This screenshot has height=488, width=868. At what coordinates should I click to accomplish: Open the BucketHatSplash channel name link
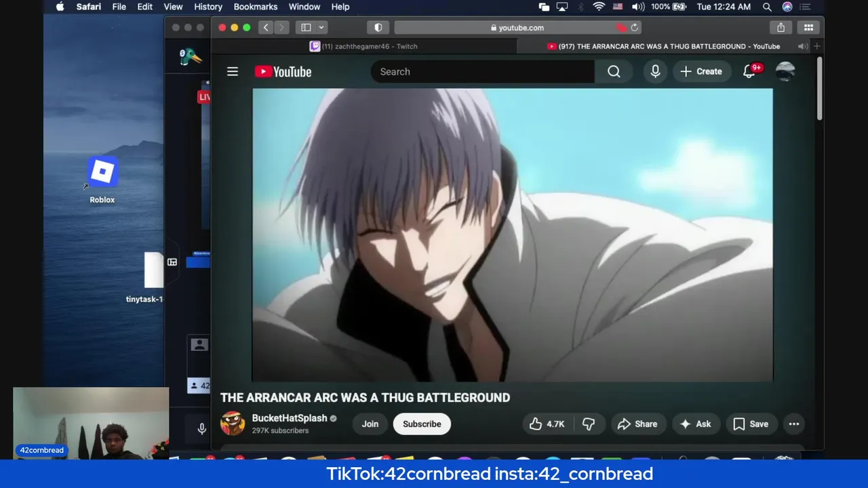click(x=290, y=418)
